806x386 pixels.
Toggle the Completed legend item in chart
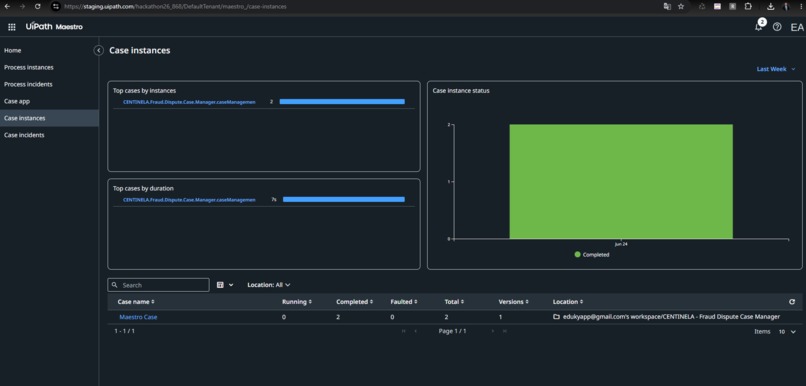tap(592, 254)
